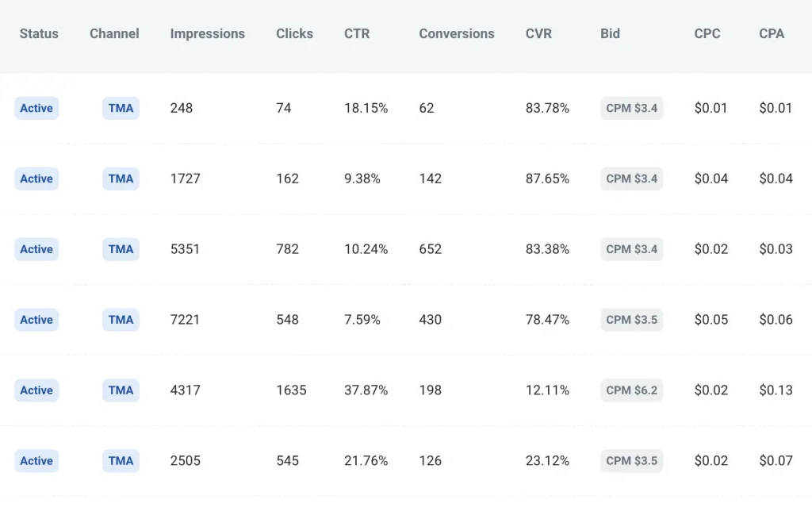Click TMA badge in the 2505 impressions row
This screenshot has height=515, width=812.
coord(121,461)
